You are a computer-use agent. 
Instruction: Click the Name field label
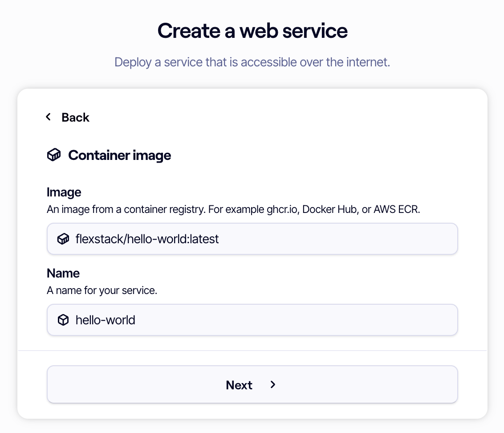(x=63, y=273)
